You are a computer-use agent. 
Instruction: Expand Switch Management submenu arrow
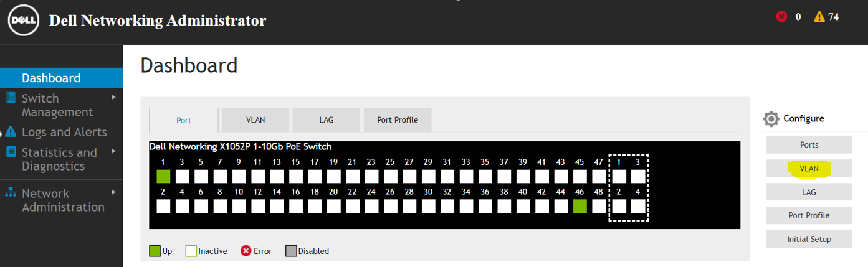coord(113,97)
